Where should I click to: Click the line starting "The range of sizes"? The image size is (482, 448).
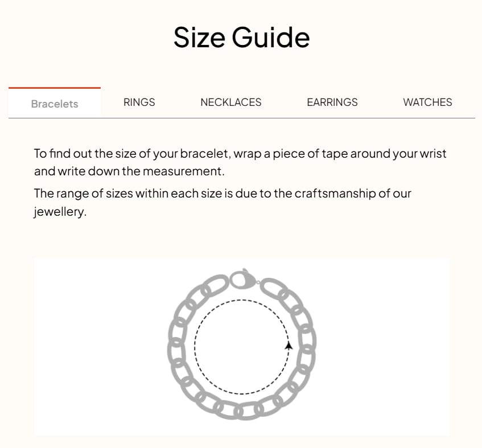pyautogui.click(x=223, y=194)
